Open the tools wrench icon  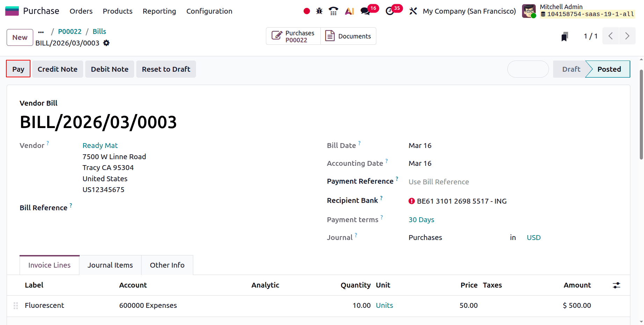[x=413, y=11]
